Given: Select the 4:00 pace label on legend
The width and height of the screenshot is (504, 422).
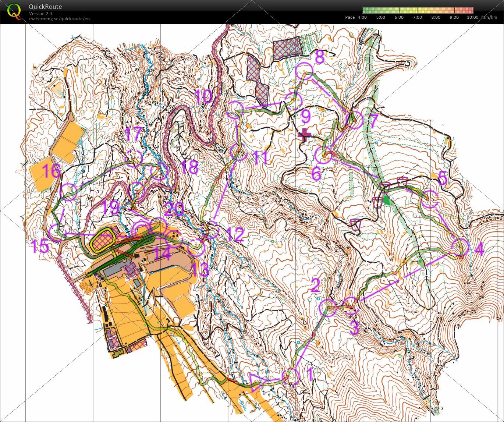Looking at the screenshot, I should pos(362,17).
